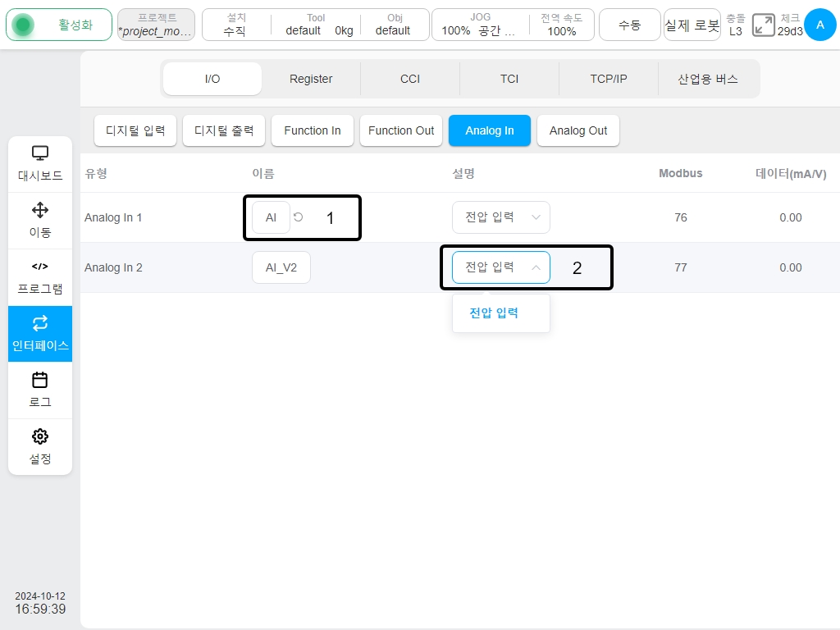Click the 체크 29d3 checksum
The height and width of the screenshot is (630, 840).
pos(790,25)
